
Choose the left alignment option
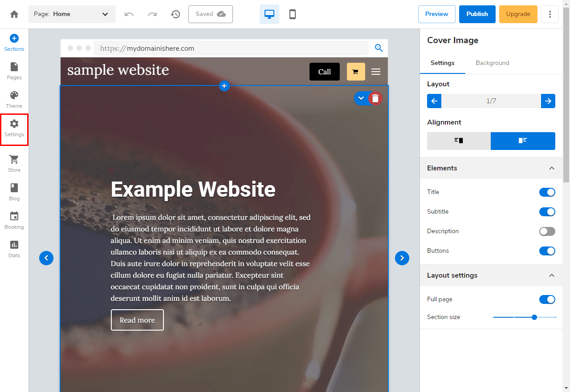[459, 141]
